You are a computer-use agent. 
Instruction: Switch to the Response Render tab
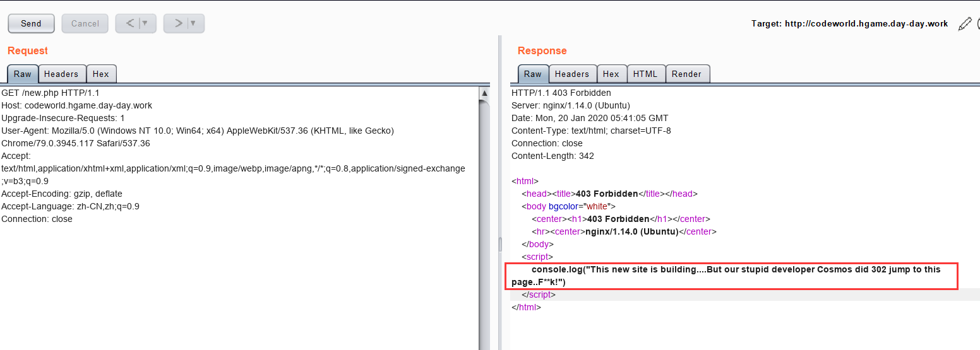click(x=687, y=74)
